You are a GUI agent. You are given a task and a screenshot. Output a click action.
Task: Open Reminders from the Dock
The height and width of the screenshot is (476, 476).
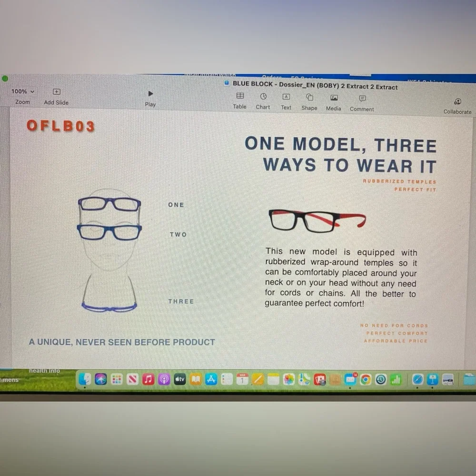(x=227, y=379)
